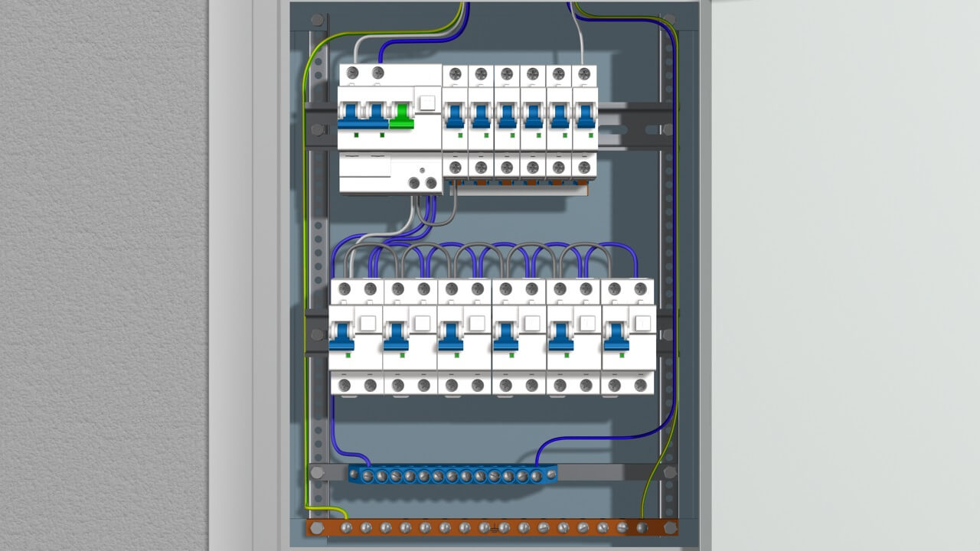Click the main breaker's top-right screw terminal
Image resolution: width=980 pixels, height=551 pixels.
coord(377,73)
